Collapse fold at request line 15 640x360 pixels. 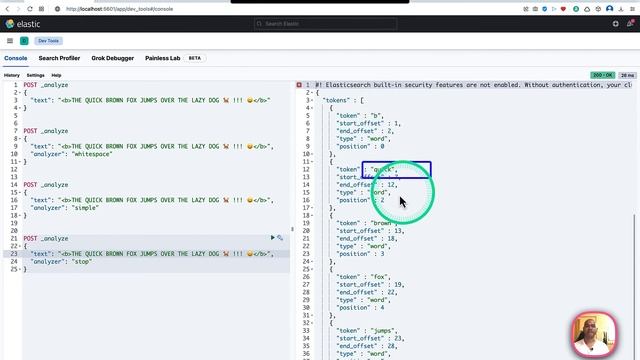(x=19, y=193)
